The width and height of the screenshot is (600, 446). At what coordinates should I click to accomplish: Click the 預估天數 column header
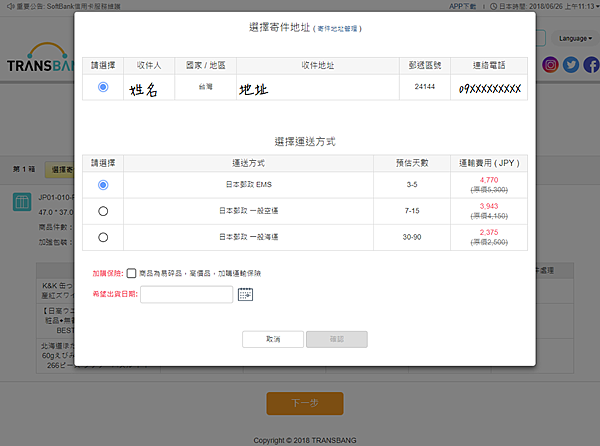tap(412, 163)
